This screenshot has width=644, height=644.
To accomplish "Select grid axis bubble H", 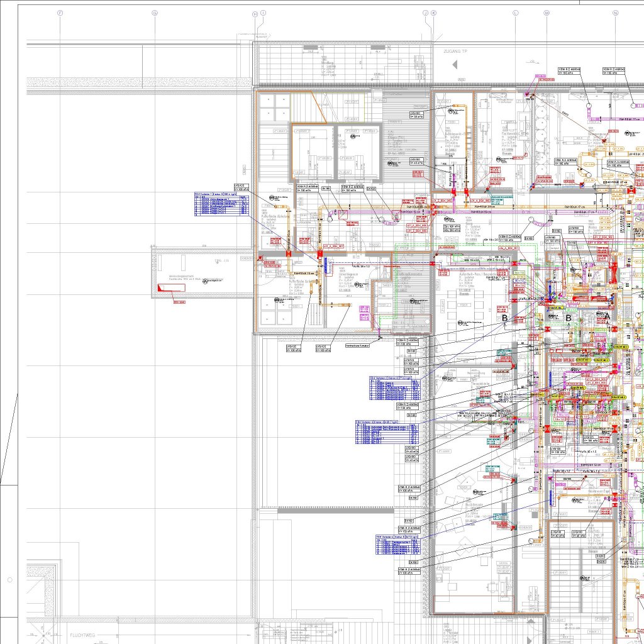I will tap(255, 14).
